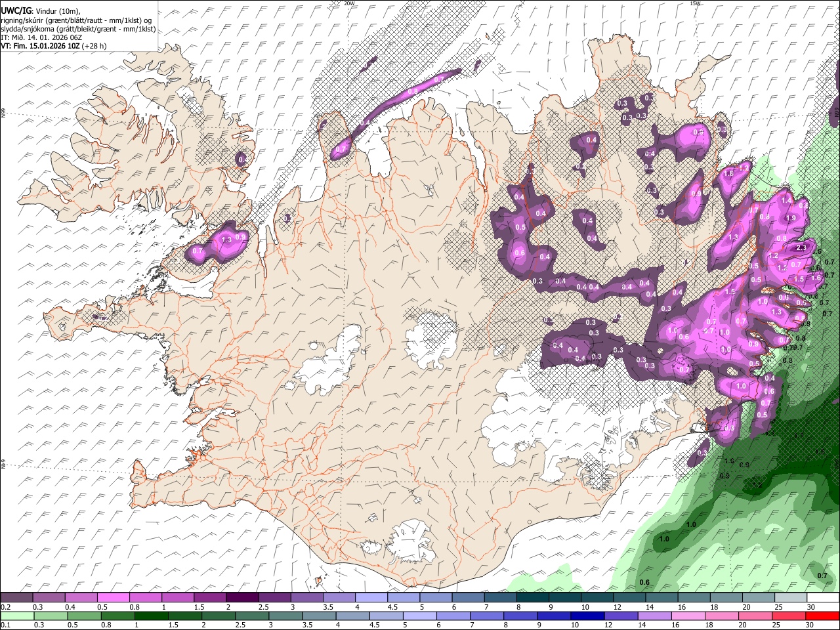The height and width of the screenshot is (630, 840).
Task: Click the 0.1–0.3 palest green rain swatch
Action: [x=18, y=616]
